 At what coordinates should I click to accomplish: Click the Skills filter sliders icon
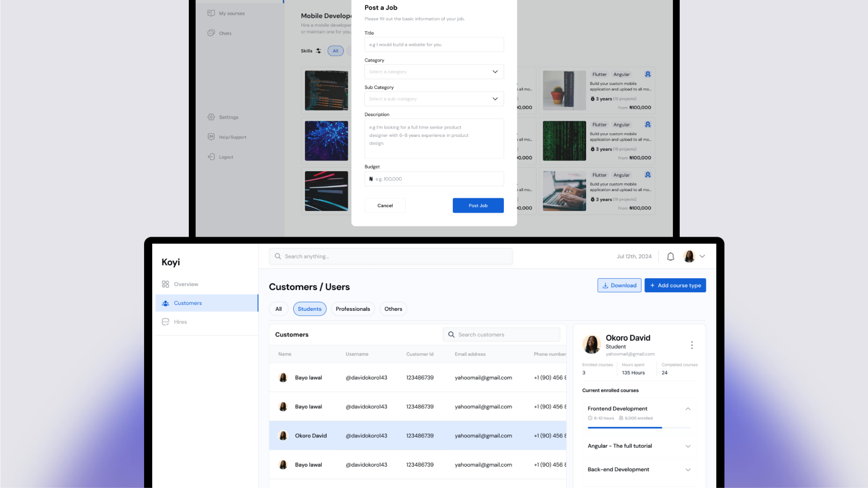318,51
